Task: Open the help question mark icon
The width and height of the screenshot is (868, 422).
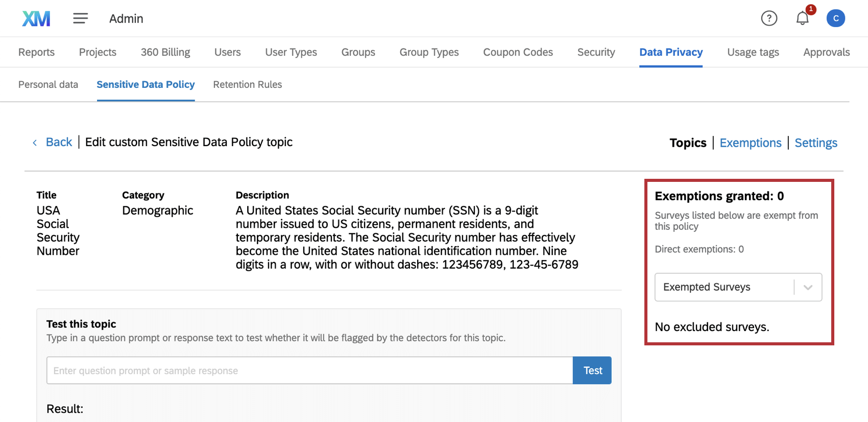Action: click(769, 18)
